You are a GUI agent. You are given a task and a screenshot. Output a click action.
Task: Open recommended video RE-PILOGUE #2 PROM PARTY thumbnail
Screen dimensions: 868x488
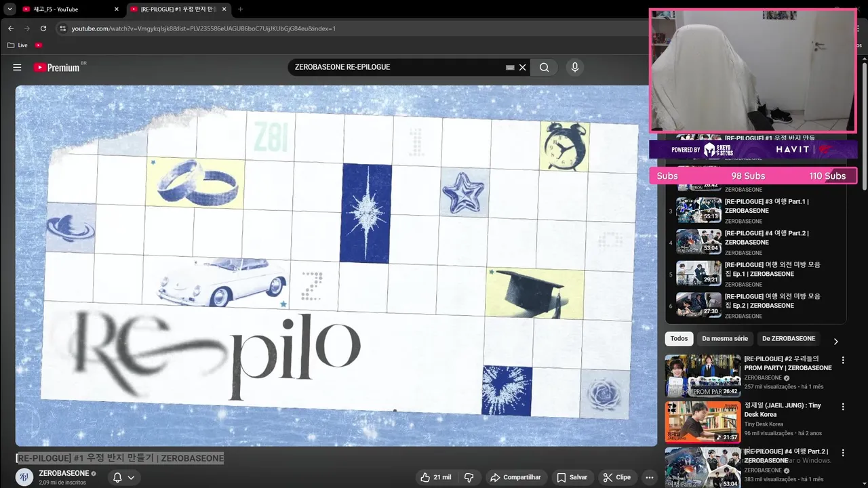click(x=703, y=375)
